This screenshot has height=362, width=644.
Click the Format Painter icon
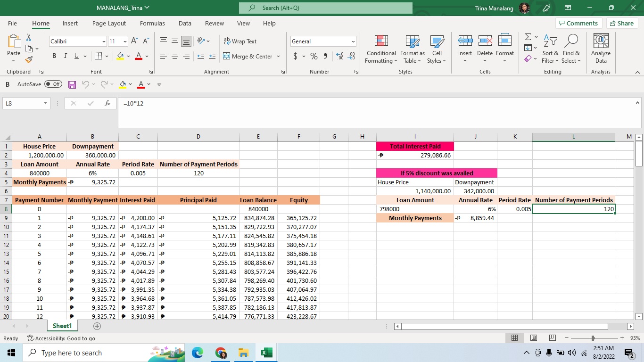point(29,60)
